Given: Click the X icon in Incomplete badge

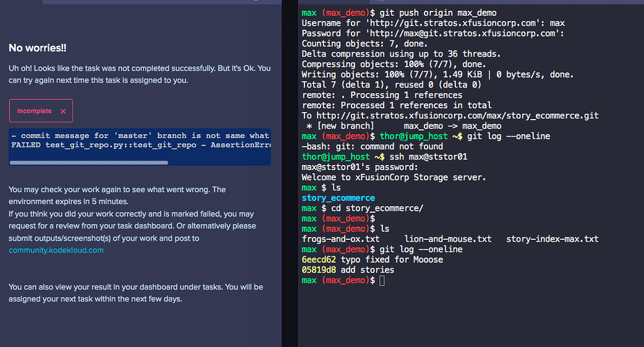Looking at the screenshot, I should [64, 111].
